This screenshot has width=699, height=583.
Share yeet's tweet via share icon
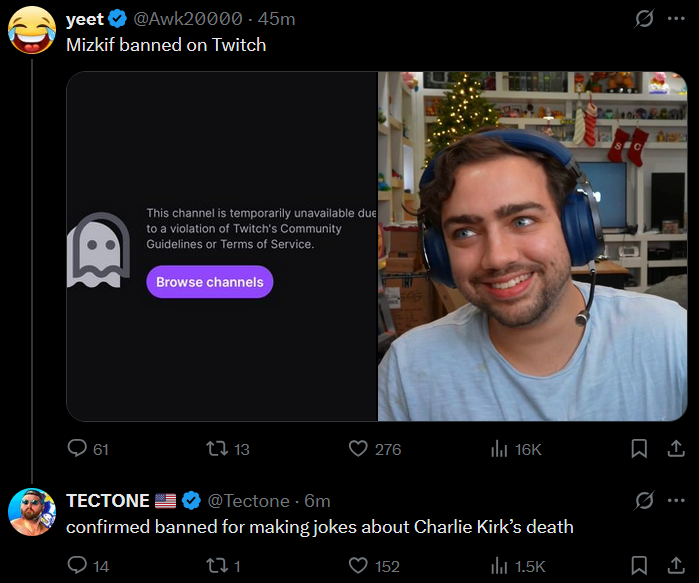click(x=675, y=448)
